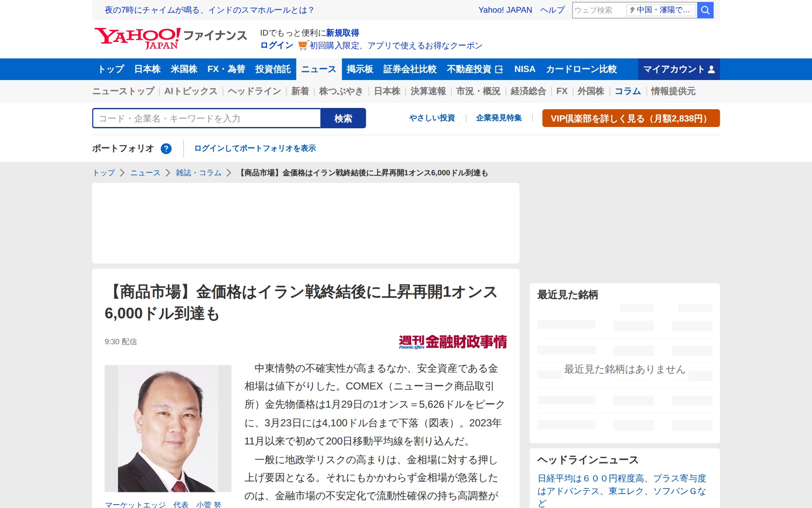The width and height of the screenshot is (812, 508).
Task: Click the ウェブ検索 input box
Action: [598, 10]
